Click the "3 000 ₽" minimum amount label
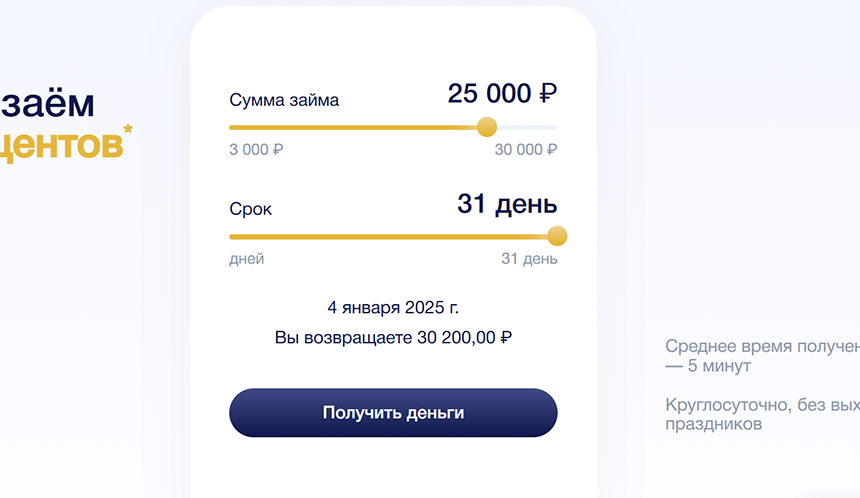The height and width of the screenshot is (498, 860). pos(256,150)
